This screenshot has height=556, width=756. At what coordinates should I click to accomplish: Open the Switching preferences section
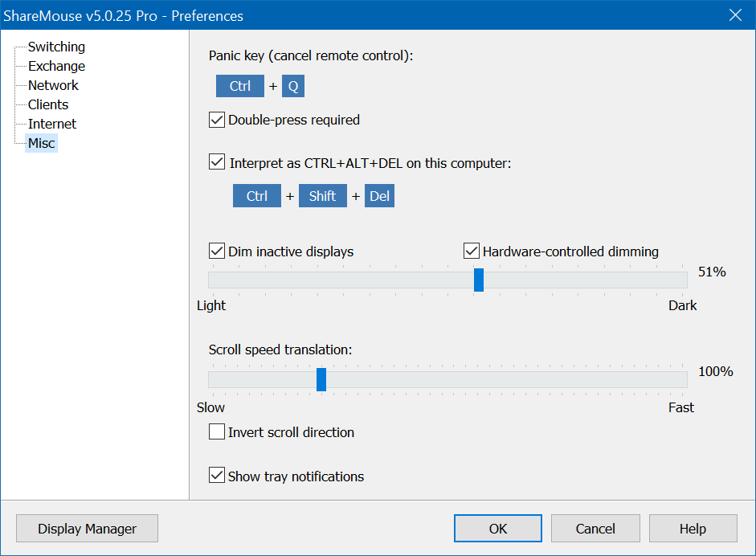click(56, 47)
